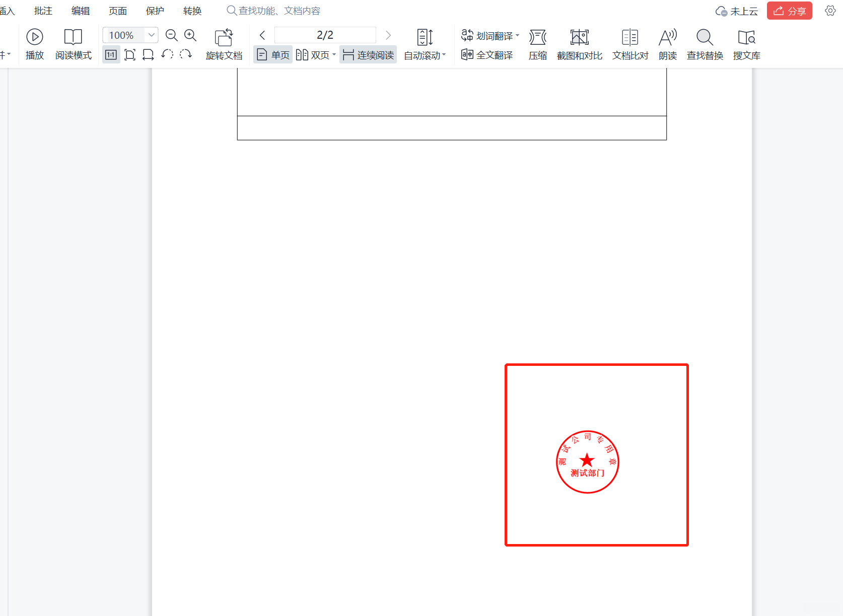Switch to 单页 single page view
The width and height of the screenshot is (843, 616).
273,55
